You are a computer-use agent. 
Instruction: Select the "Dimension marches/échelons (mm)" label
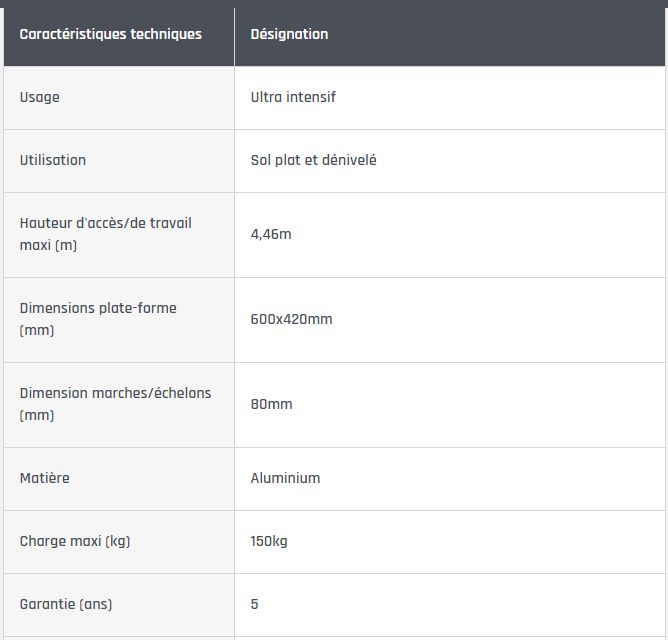[x=115, y=404]
